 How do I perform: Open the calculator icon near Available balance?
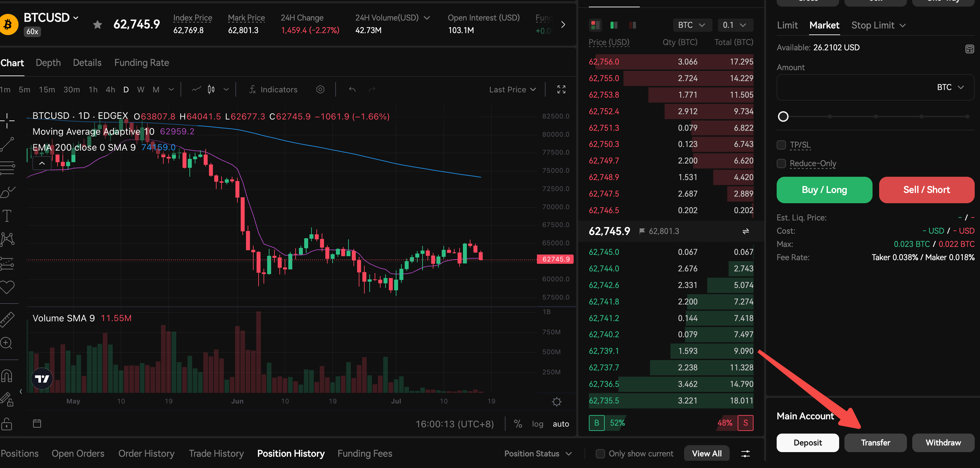point(969,49)
